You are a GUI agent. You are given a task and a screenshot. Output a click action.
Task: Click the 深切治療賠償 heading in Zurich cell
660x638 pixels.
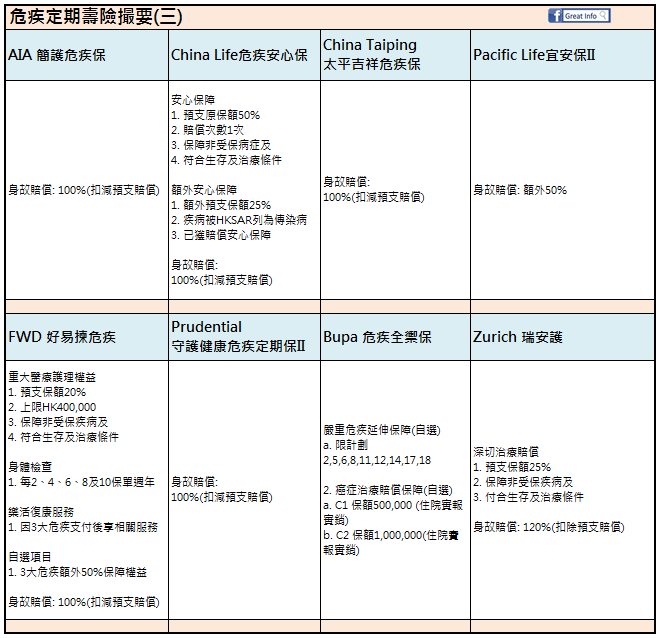click(506, 452)
